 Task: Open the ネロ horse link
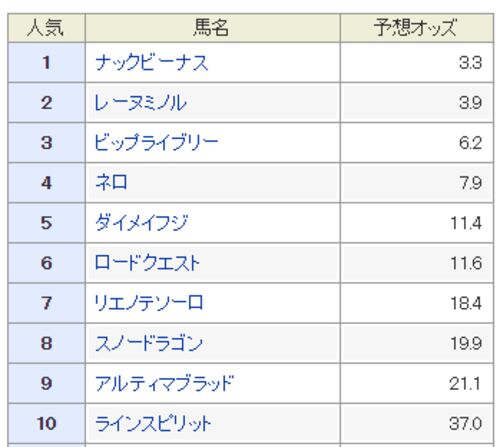111,183
